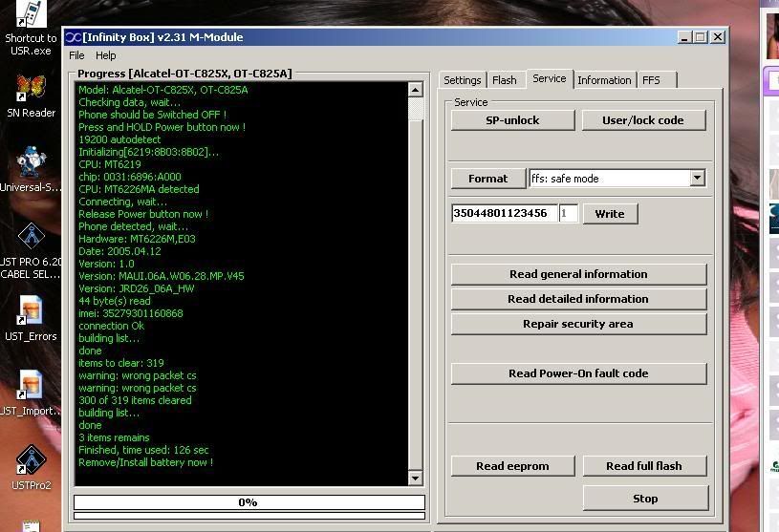Image resolution: width=779 pixels, height=532 pixels.
Task: Switch to the FFS tab
Action: (x=651, y=80)
